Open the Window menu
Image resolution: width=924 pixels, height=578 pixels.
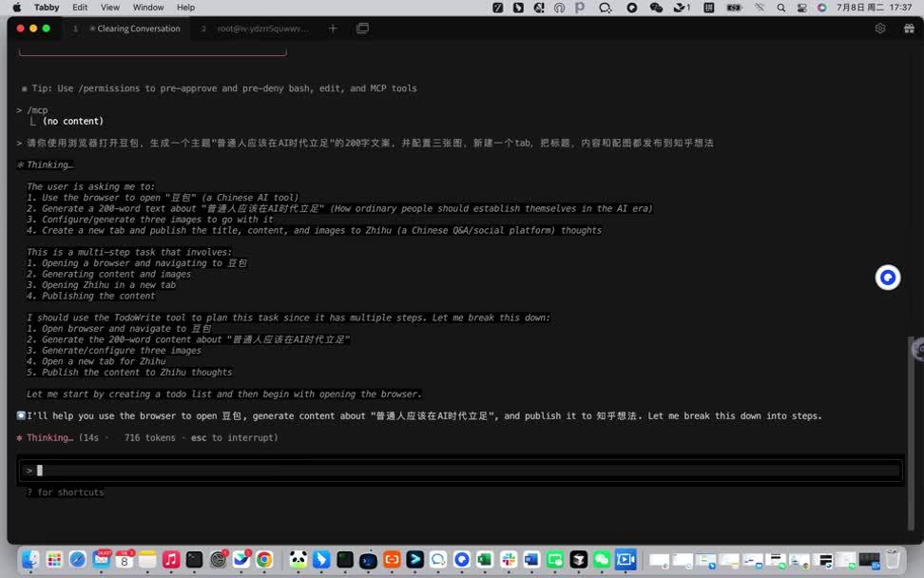pyautogui.click(x=148, y=7)
